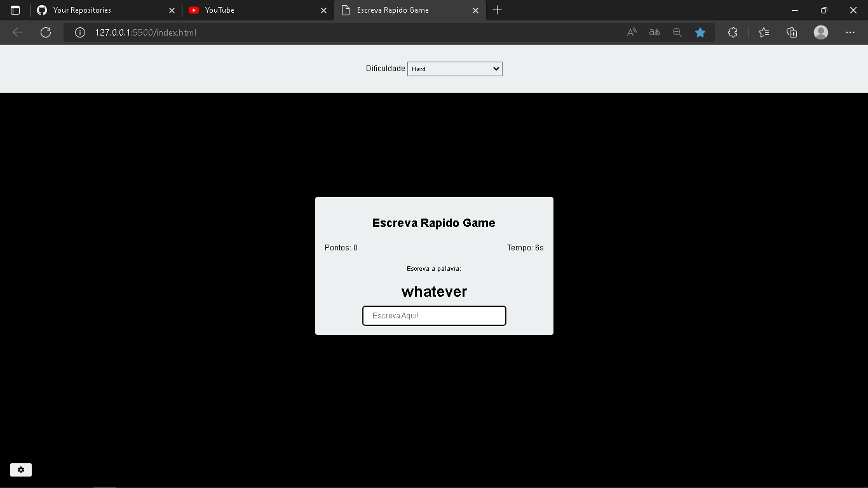Screen dimensions: 868x488
Task: Open a new browser tab
Action: 498,10
